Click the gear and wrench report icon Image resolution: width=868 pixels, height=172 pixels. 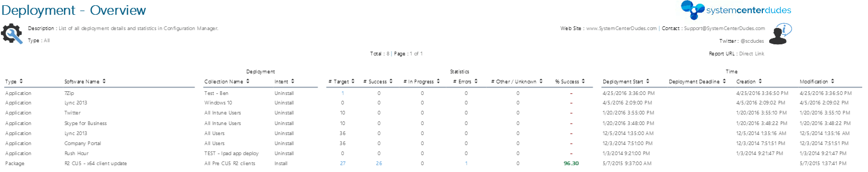tap(12, 34)
